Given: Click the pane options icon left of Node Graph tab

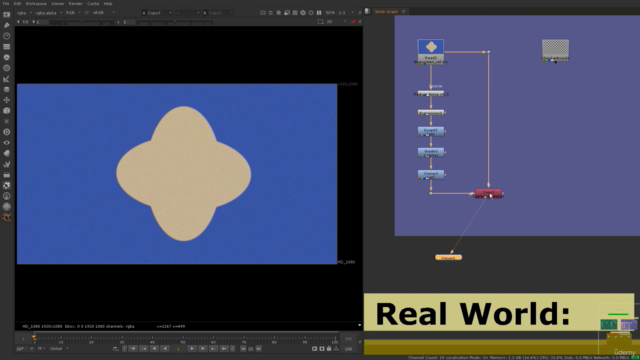Looking at the screenshot, I should click(367, 11).
